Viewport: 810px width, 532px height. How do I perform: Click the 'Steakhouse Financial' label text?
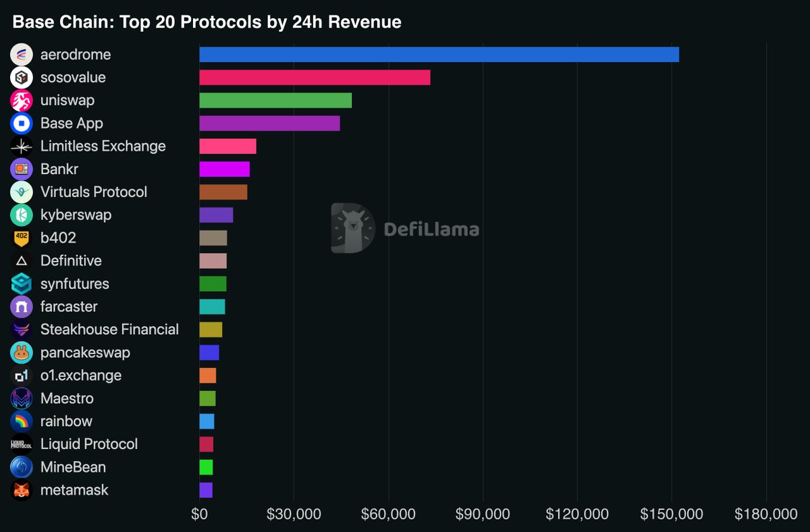(110, 330)
